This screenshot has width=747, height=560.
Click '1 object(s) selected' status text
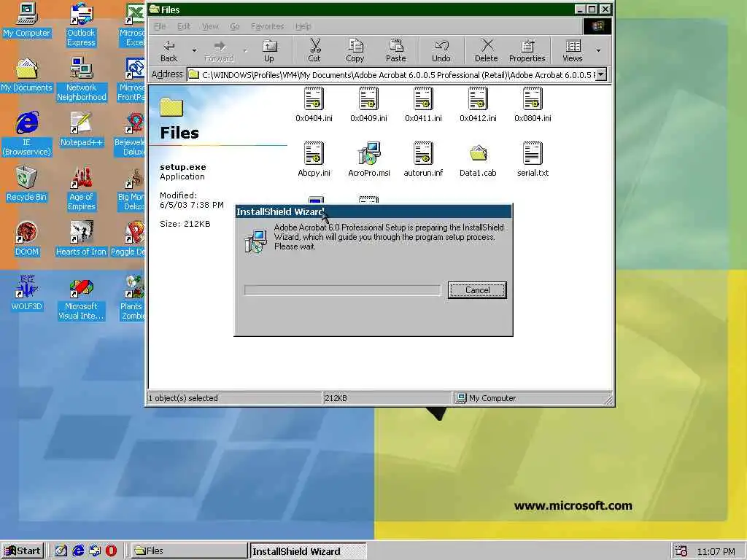coord(183,398)
